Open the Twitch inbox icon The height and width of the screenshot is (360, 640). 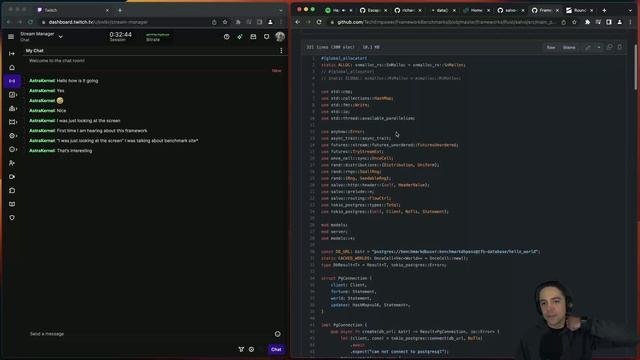point(253,37)
